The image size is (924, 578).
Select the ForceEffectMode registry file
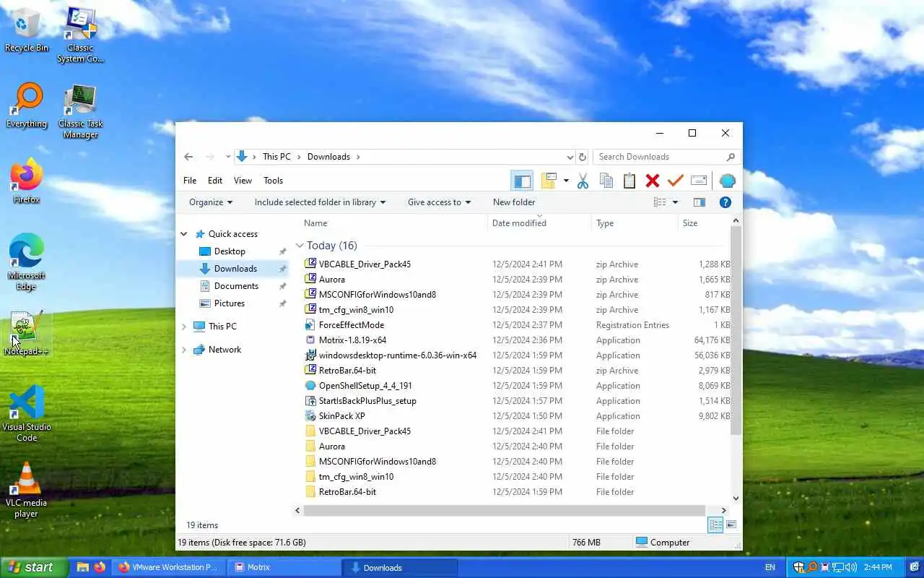tap(351, 325)
